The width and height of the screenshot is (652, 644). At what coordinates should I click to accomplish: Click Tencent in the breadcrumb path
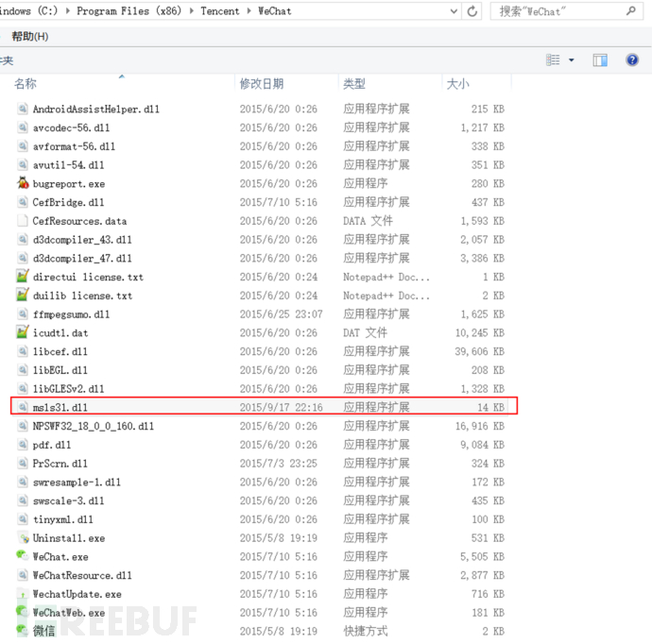pyautogui.click(x=219, y=11)
